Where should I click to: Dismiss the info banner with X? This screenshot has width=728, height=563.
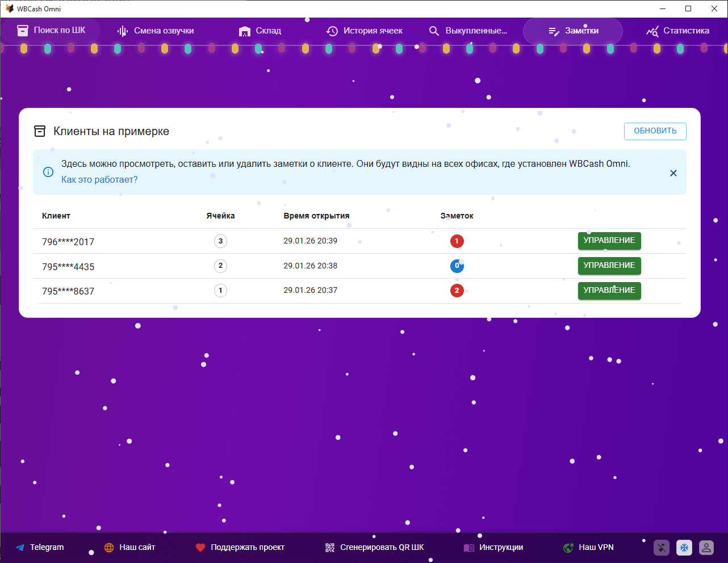pos(673,173)
